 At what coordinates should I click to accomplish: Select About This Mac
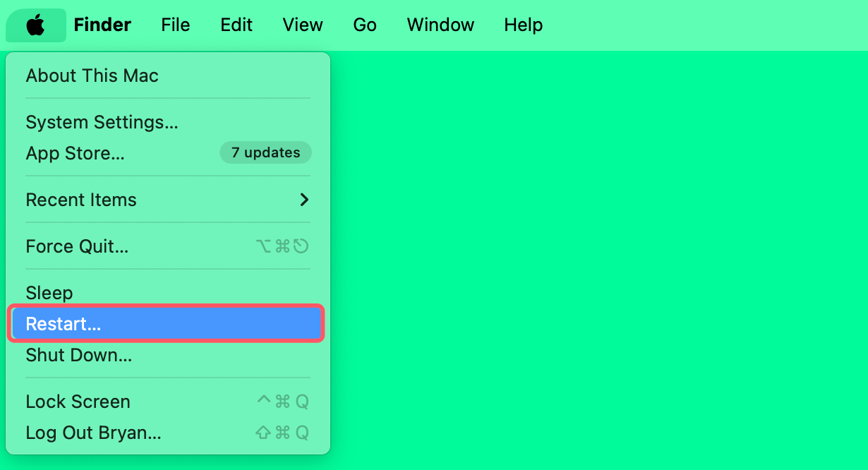tap(92, 76)
